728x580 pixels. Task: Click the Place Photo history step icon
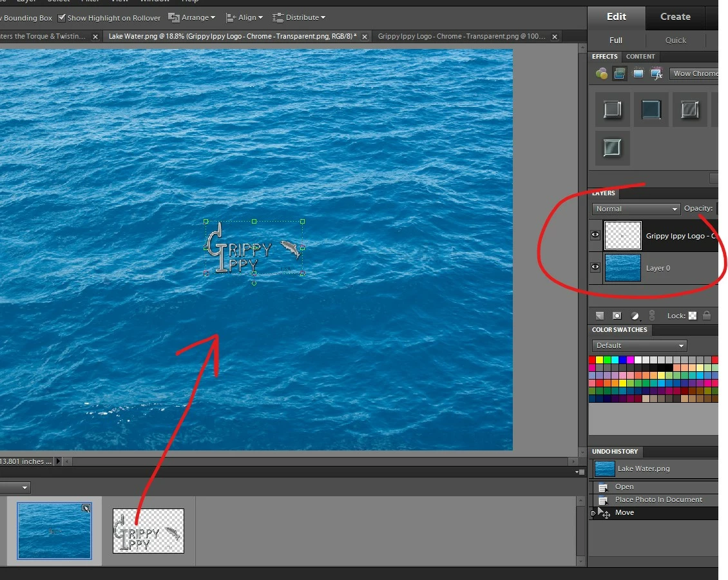(x=603, y=500)
